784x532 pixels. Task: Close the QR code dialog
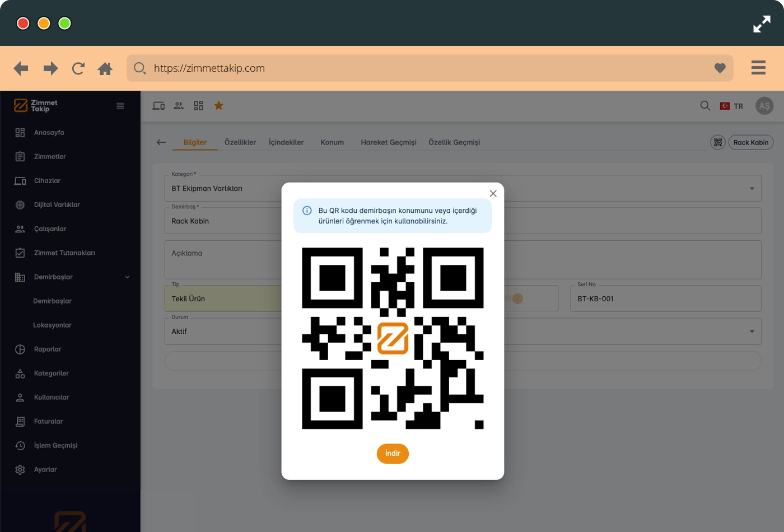tap(493, 193)
